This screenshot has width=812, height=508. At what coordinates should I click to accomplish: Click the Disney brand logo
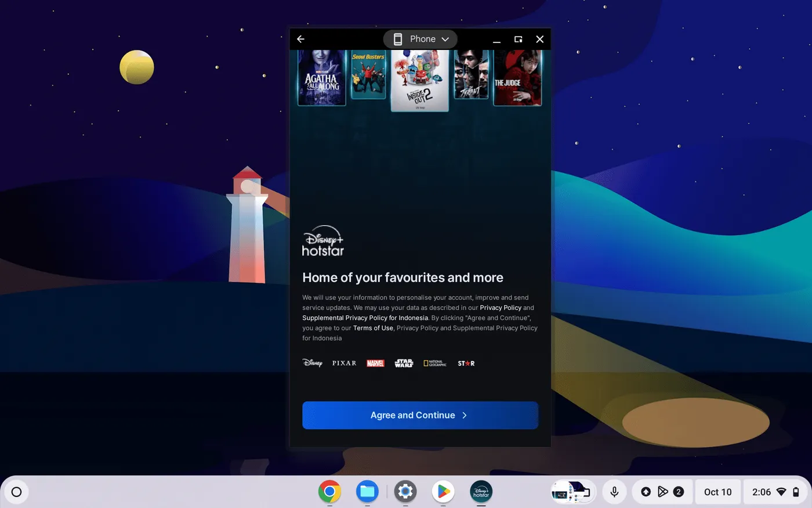tap(312, 363)
